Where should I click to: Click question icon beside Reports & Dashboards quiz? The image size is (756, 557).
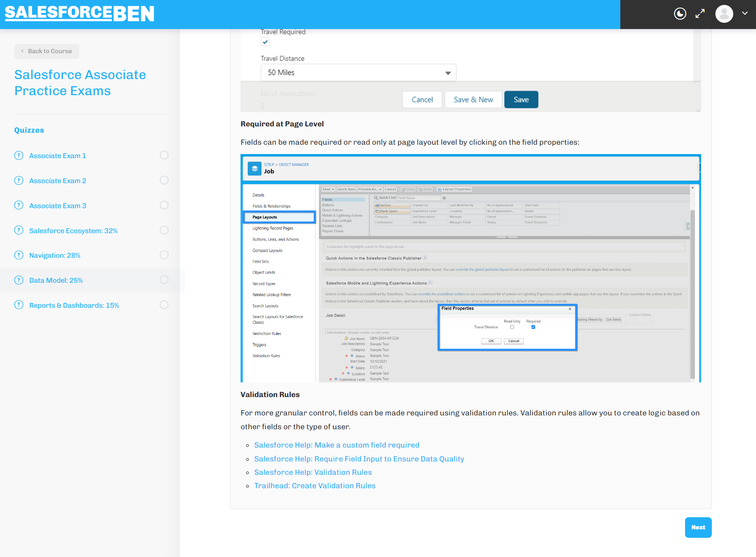[x=19, y=305]
